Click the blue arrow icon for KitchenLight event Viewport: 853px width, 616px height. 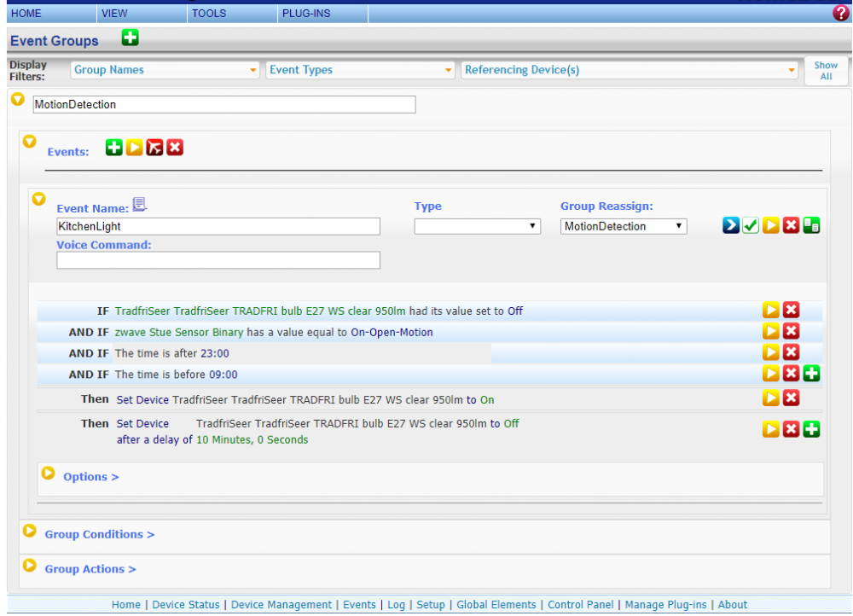731,226
